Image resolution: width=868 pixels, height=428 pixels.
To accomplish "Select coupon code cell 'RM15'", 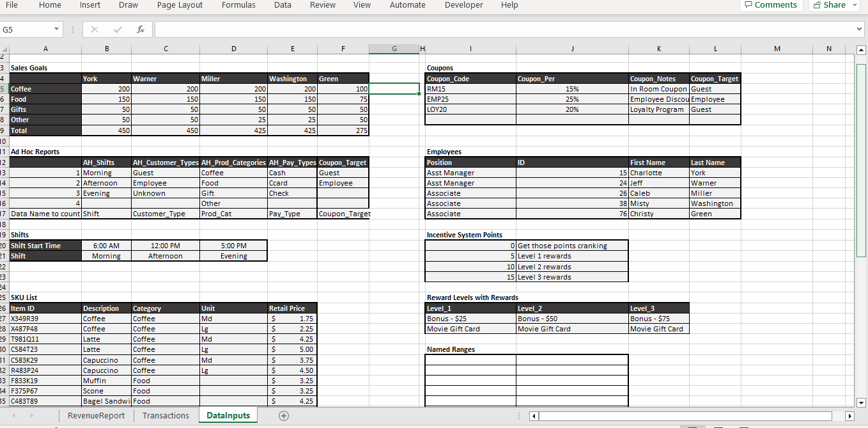I will point(470,89).
